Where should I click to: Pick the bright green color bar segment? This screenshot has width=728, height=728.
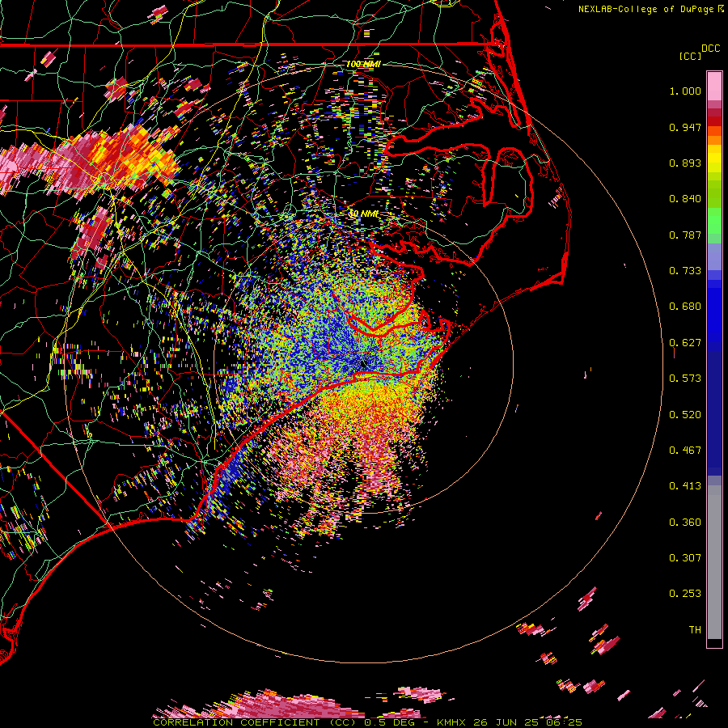(x=714, y=221)
